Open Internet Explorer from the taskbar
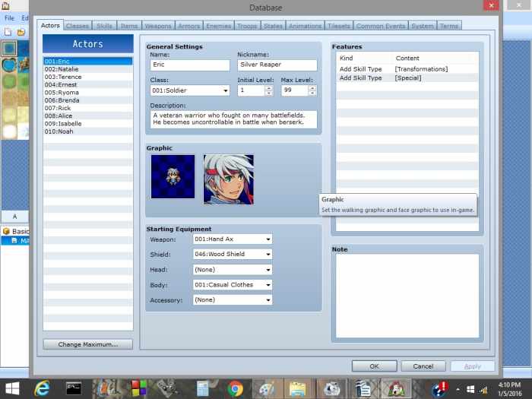532x399 pixels. 43,388
